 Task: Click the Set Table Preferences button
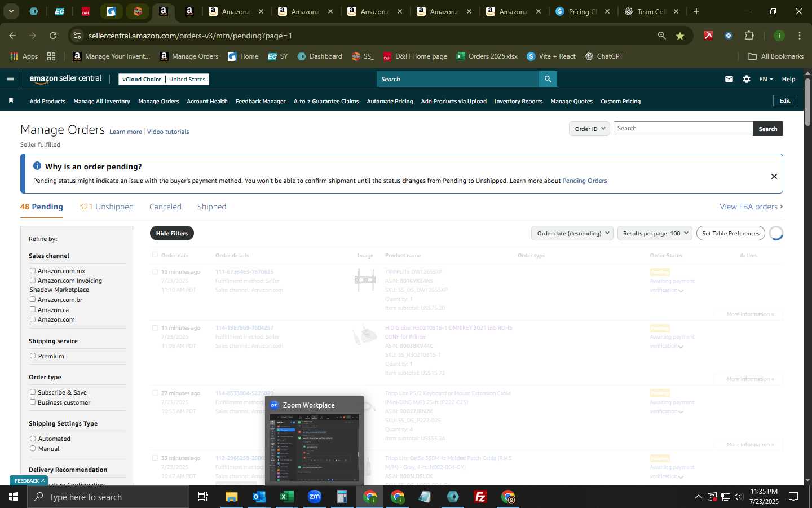pyautogui.click(x=730, y=233)
